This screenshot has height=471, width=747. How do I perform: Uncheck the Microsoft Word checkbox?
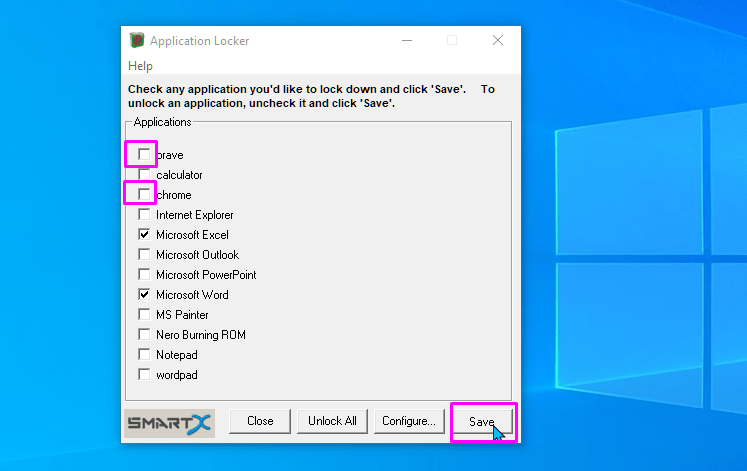(144, 294)
